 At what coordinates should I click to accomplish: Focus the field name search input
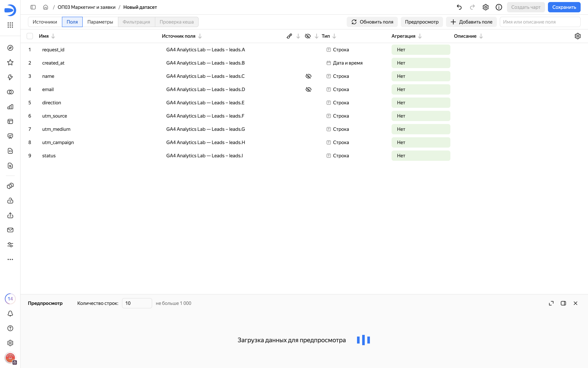tap(540, 22)
